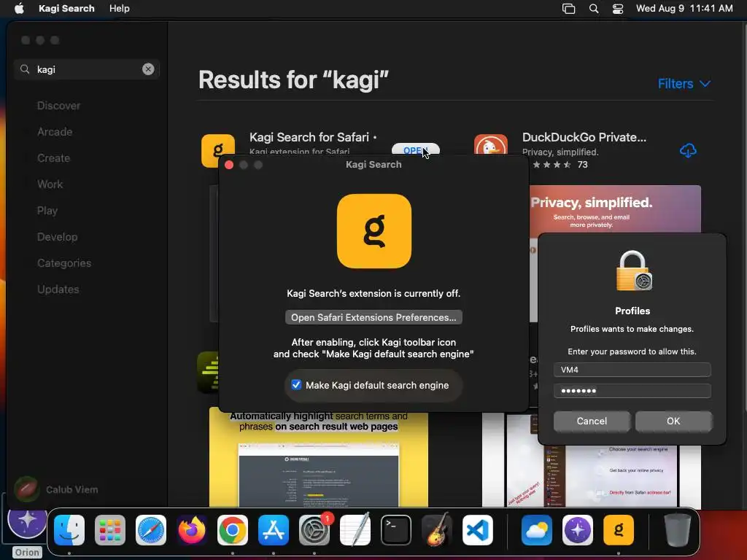Open the Weather app from the Dock
This screenshot has width=747, height=560.
pos(536,530)
